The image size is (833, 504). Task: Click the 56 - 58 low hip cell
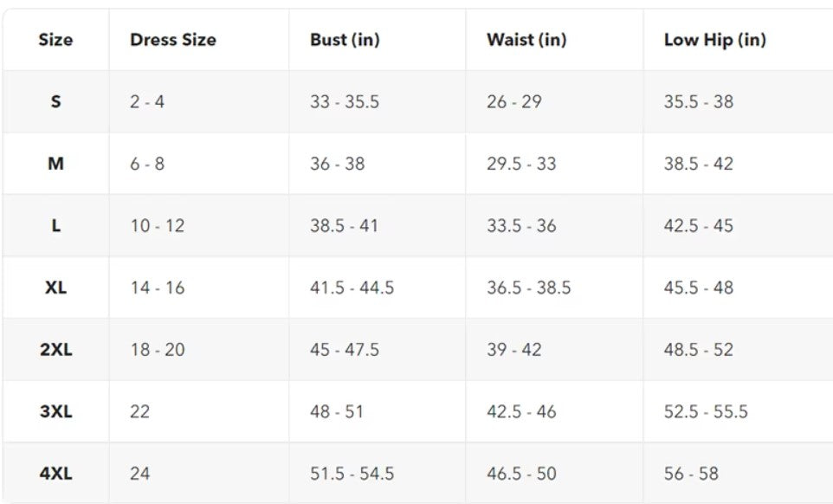click(691, 473)
